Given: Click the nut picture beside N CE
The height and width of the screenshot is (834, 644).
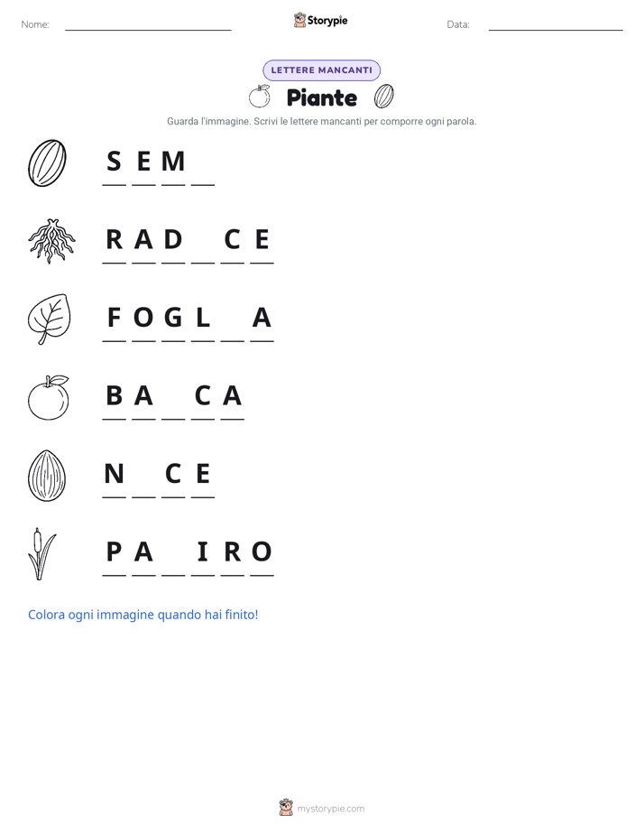Looking at the screenshot, I should [47, 476].
